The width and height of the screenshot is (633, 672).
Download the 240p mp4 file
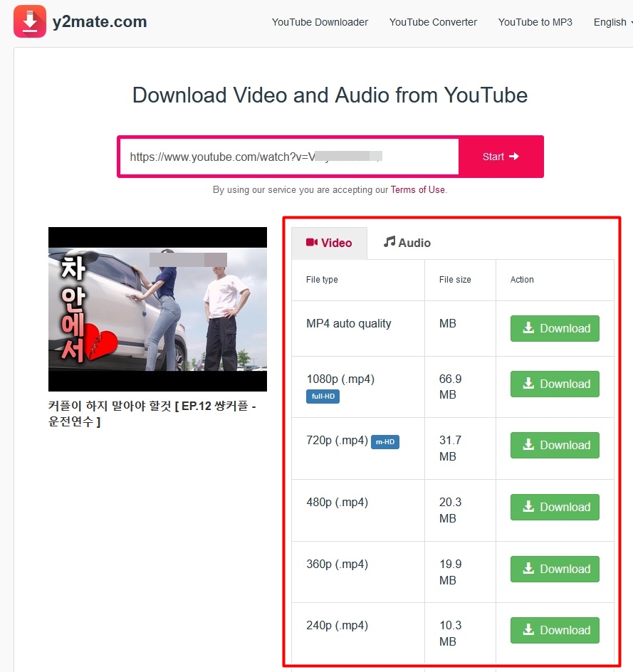click(x=555, y=631)
